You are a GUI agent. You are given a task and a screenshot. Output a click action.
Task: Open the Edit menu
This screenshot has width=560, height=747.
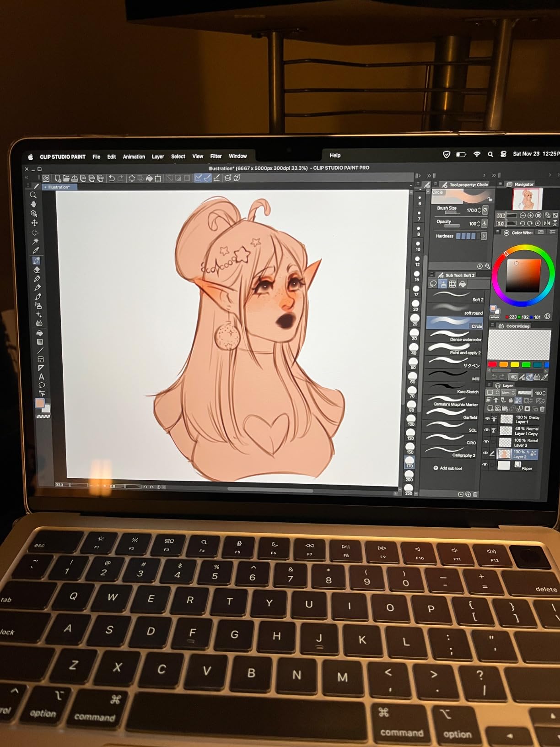point(112,157)
